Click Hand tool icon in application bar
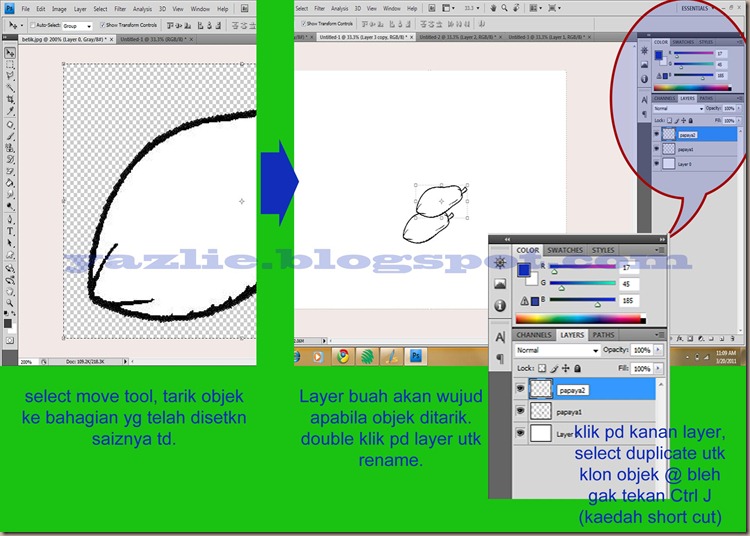The image size is (750, 536). click(493, 8)
